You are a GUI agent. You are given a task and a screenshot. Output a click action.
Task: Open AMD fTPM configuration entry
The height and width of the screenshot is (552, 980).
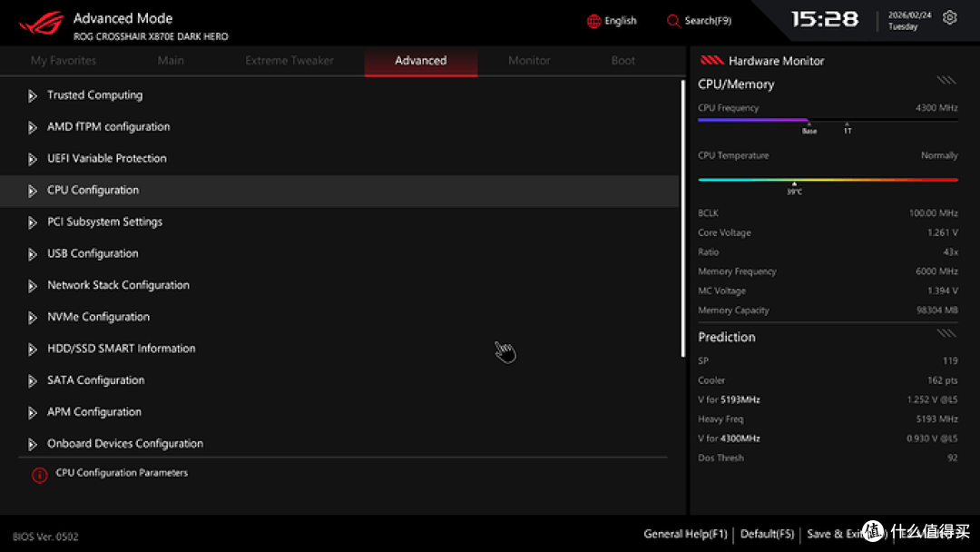click(109, 127)
